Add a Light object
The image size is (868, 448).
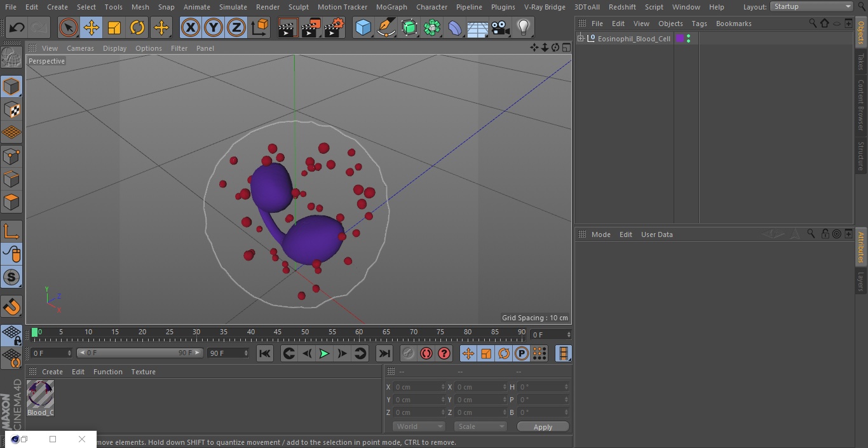coord(524,27)
